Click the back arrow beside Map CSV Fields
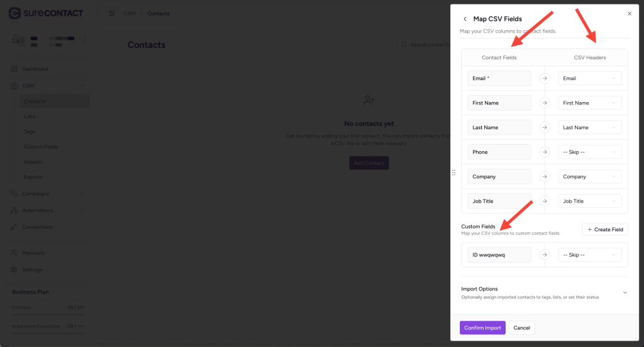This screenshot has width=644, height=347. [465, 19]
